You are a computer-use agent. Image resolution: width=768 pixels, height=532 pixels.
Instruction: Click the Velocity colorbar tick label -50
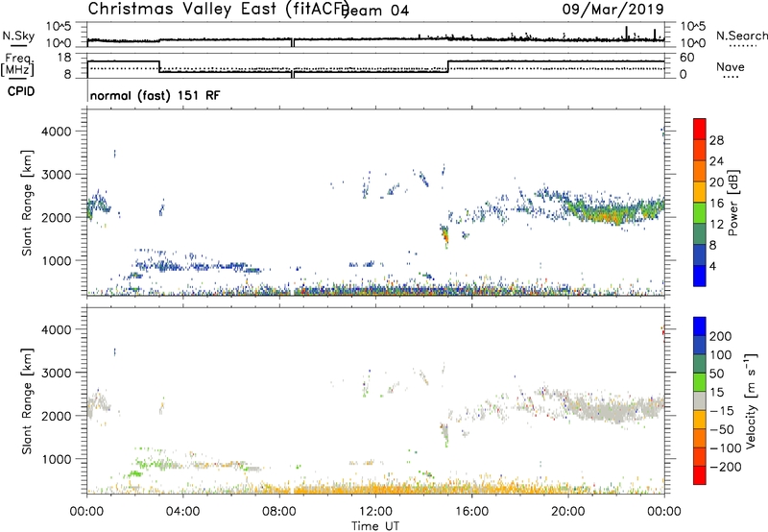click(x=722, y=429)
